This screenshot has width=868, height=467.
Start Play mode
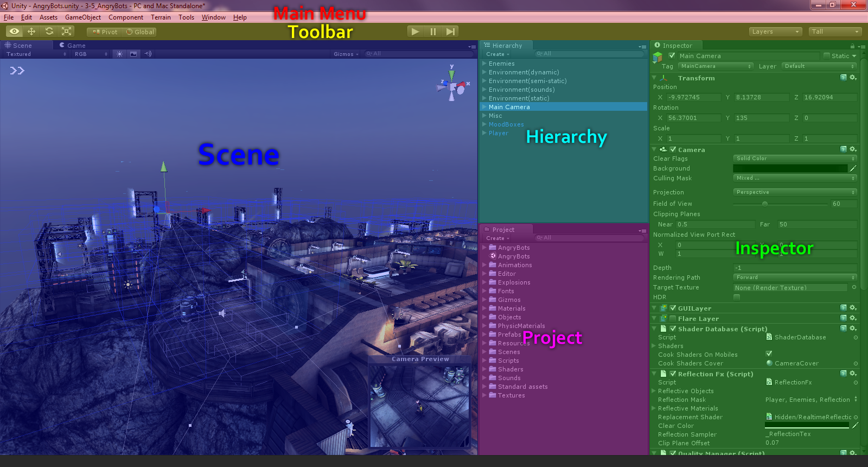point(416,31)
